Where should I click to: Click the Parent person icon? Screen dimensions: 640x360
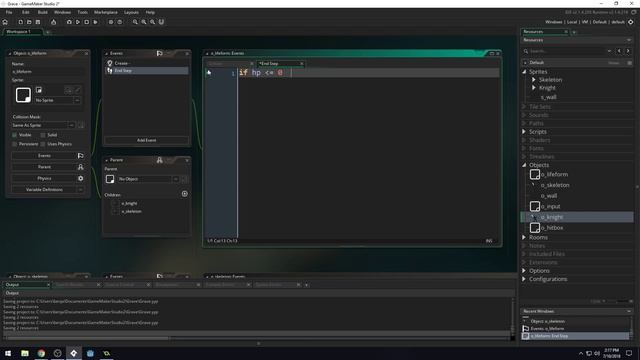[80, 167]
